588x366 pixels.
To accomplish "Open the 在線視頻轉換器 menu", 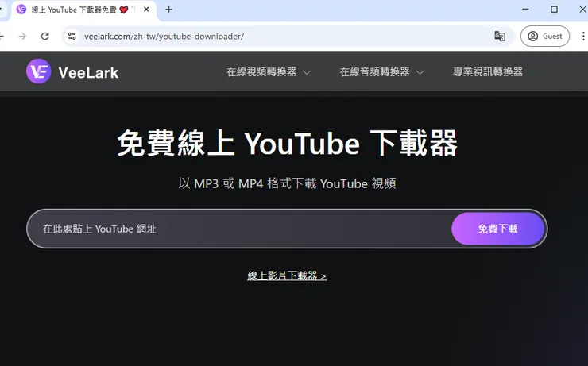I will [x=261, y=72].
